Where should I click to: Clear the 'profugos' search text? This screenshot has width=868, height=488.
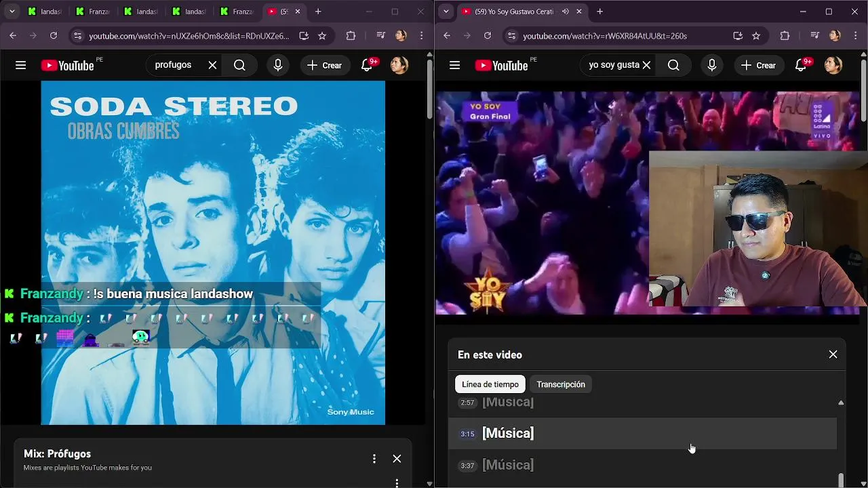212,65
